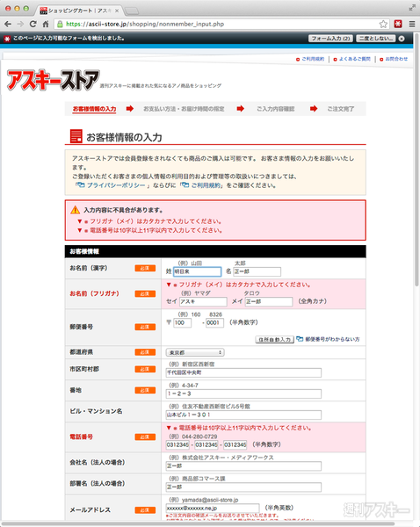Click the 市区町村郡 address field
The width and height of the screenshot is (420, 527).
click(x=243, y=372)
